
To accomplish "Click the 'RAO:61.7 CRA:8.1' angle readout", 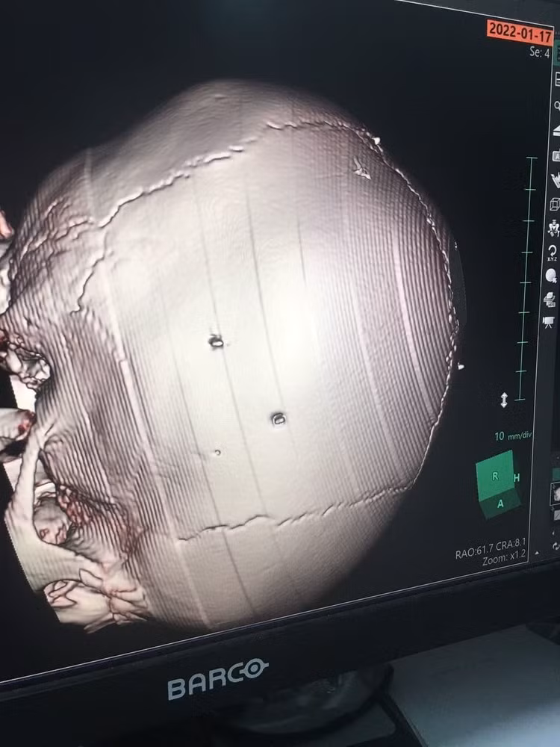I will point(491,549).
